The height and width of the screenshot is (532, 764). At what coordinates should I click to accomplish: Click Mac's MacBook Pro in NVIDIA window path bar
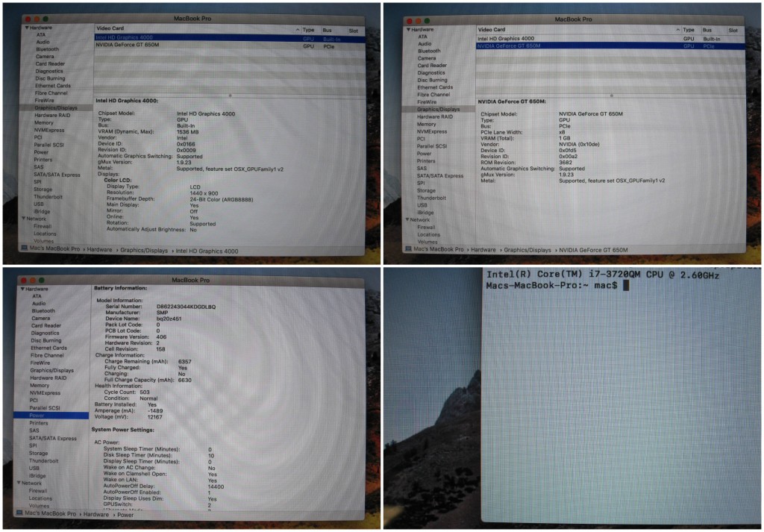point(439,249)
